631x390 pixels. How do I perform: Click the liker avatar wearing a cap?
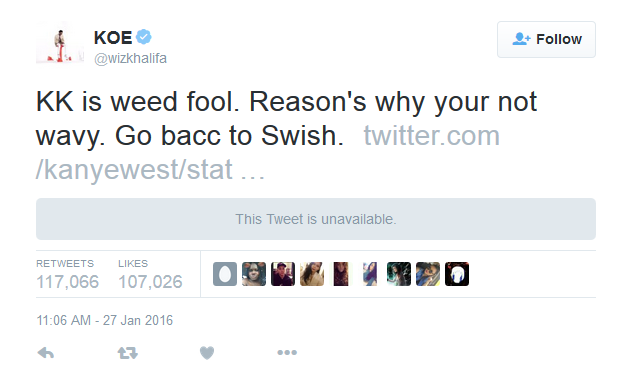click(x=283, y=274)
